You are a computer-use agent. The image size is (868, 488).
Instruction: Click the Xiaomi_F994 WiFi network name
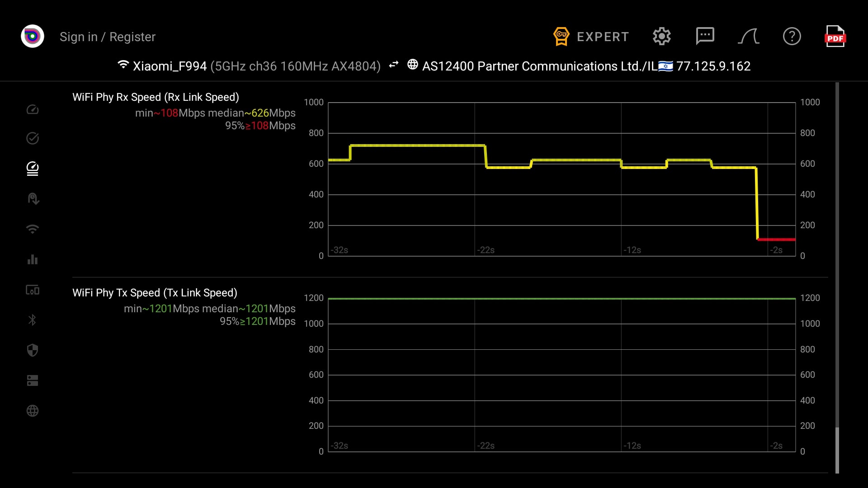[170, 66]
